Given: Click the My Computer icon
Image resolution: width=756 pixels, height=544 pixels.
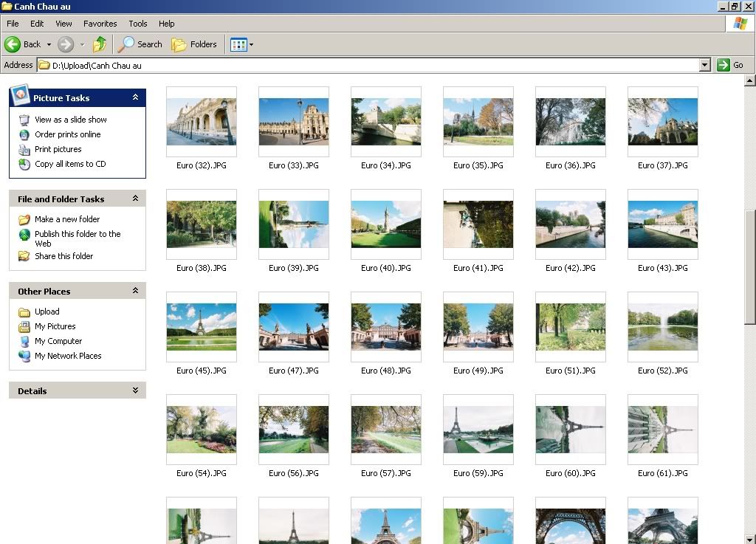Looking at the screenshot, I should tap(24, 342).
